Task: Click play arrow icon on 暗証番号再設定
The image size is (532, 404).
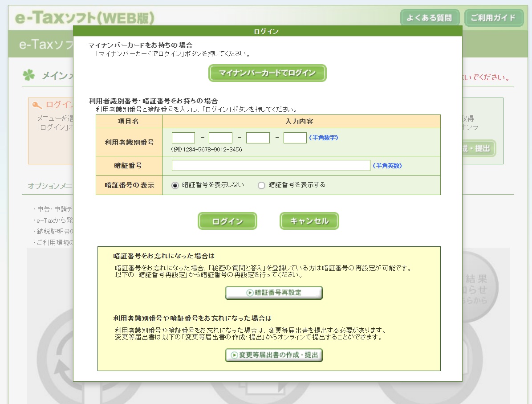Action: pyautogui.click(x=250, y=293)
